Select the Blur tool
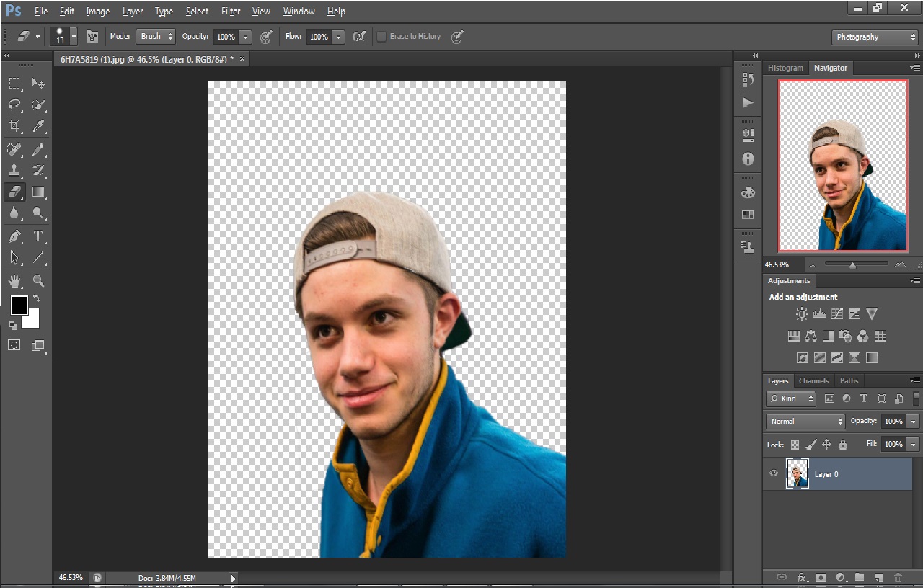Image resolution: width=923 pixels, height=588 pixels. [14, 213]
